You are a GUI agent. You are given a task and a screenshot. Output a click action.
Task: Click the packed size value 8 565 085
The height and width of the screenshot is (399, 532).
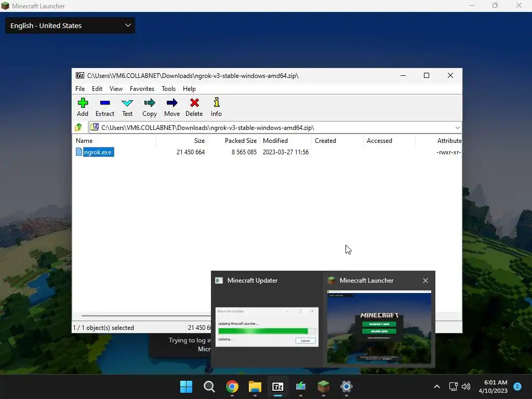[x=244, y=152]
